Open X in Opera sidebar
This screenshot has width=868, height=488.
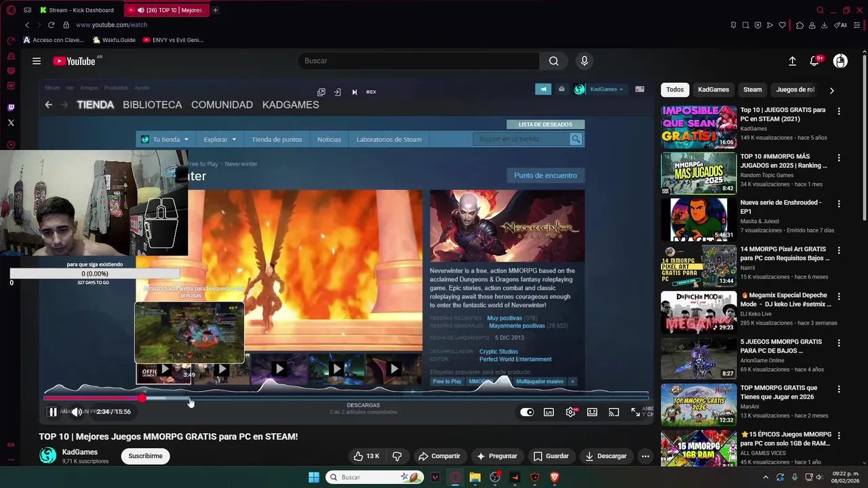point(11,123)
